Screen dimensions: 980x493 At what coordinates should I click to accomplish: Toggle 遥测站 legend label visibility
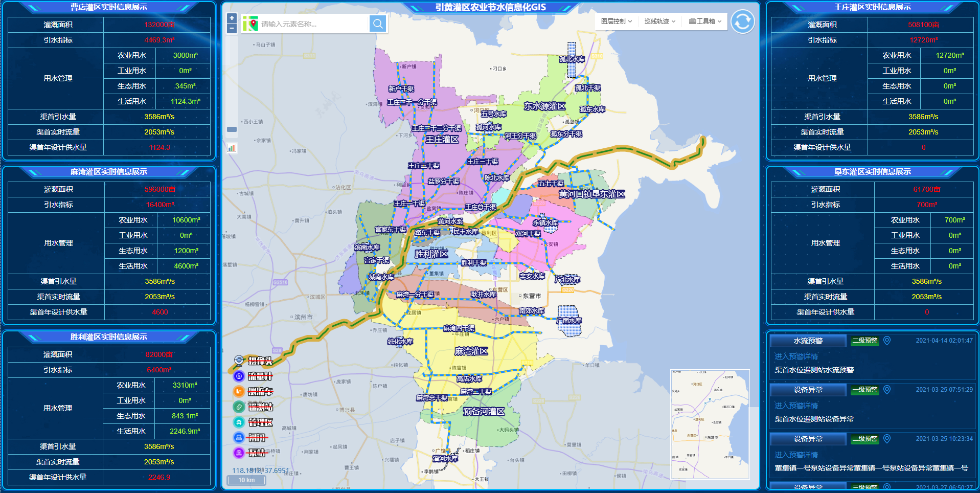pyautogui.click(x=260, y=407)
